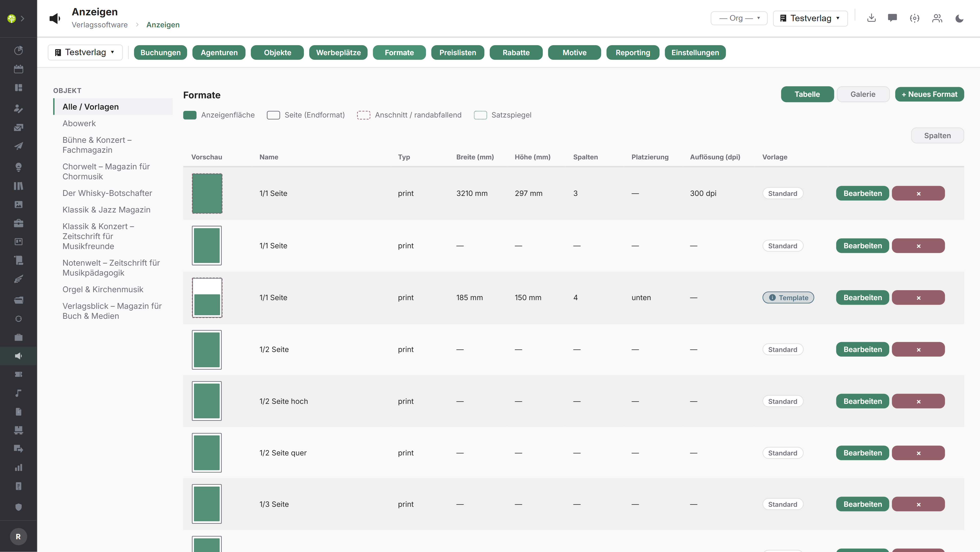This screenshot has height=552, width=980.
Task: Click the image icon in the sidebar
Action: pyautogui.click(x=18, y=204)
